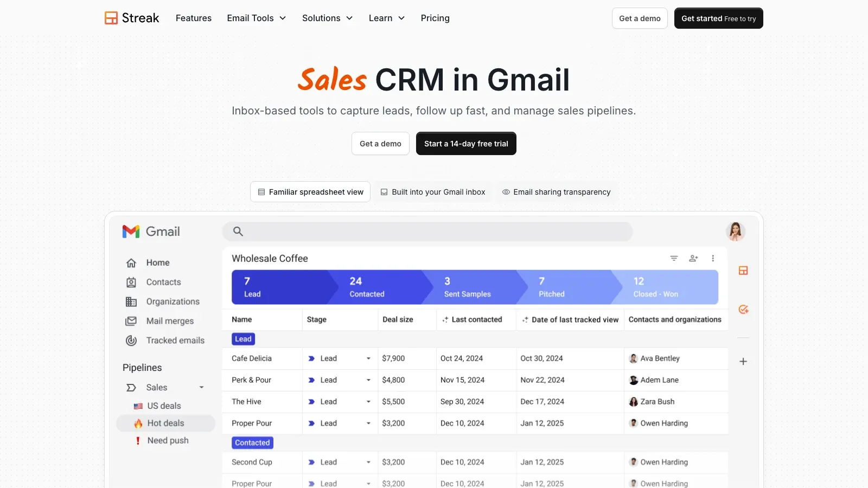Click the Contacts and organizations column header
The height and width of the screenshot is (488, 868).
tap(675, 320)
